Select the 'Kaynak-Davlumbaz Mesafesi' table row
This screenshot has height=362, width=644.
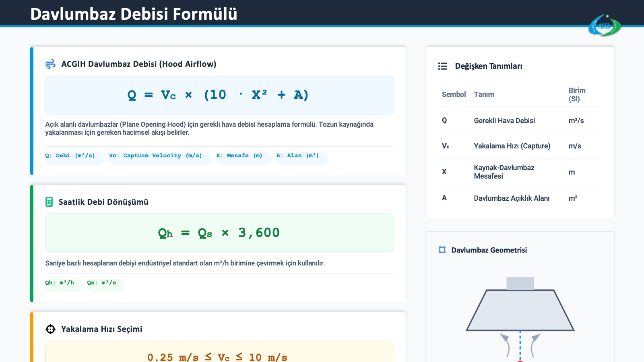520,172
